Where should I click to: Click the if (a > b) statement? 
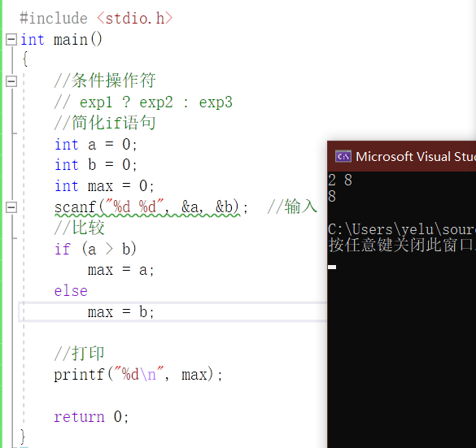pyautogui.click(x=95, y=249)
